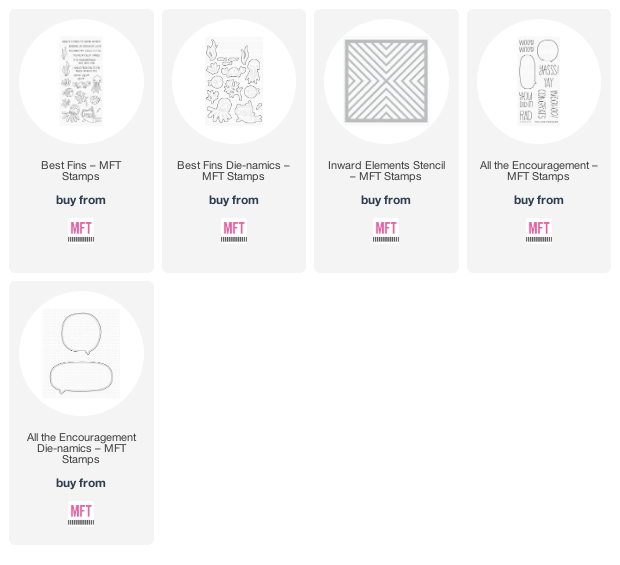The width and height of the screenshot is (620, 565).
Task: Click 'buy from' under Inward Elements Stencil
Action: [386, 200]
